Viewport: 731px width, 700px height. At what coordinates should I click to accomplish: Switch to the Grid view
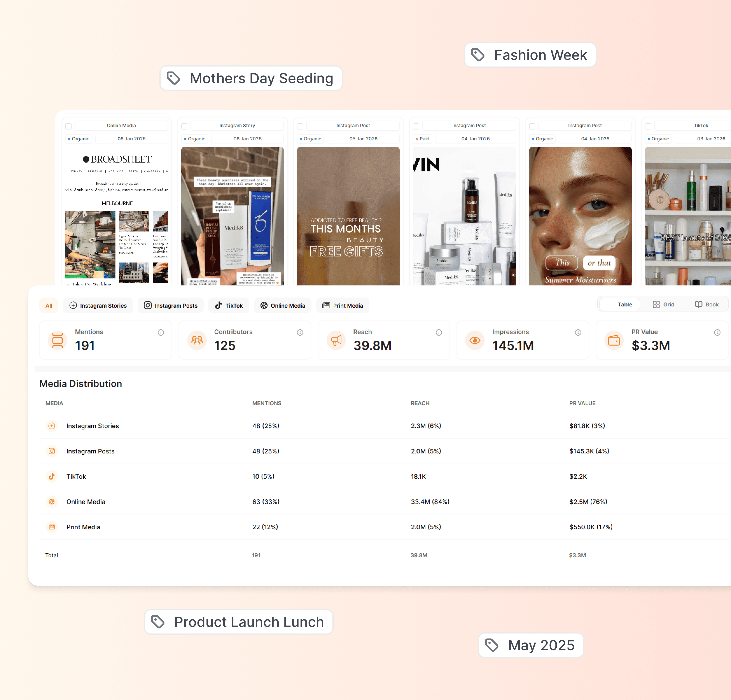tap(664, 304)
